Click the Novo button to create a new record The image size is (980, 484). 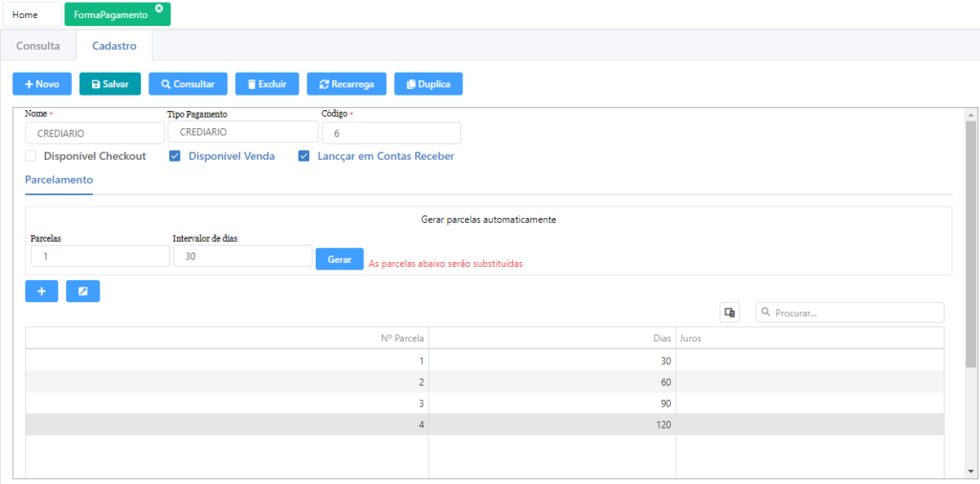pyautogui.click(x=41, y=84)
